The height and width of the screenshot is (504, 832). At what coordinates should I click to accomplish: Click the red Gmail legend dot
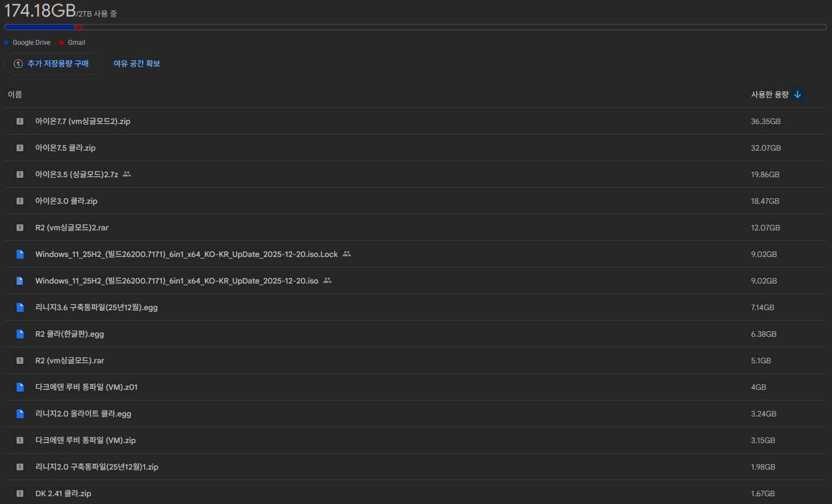point(61,43)
